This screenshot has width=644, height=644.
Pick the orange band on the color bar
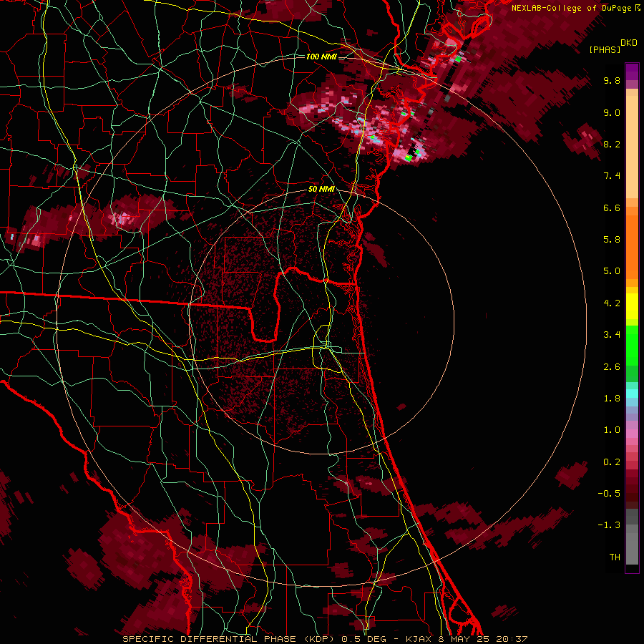pos(632,246)
